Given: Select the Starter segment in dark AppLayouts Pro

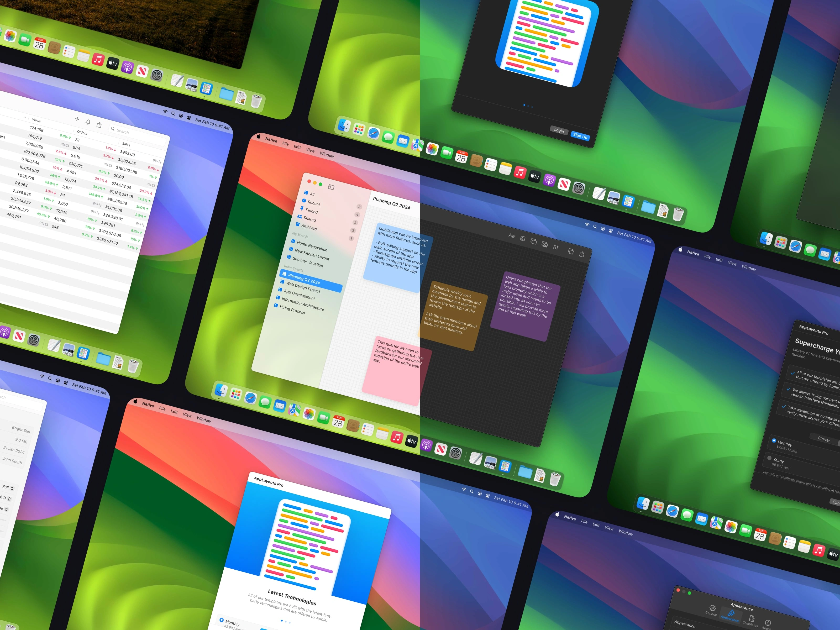Looking at the screenshot, I should click(x=823, y=439).
